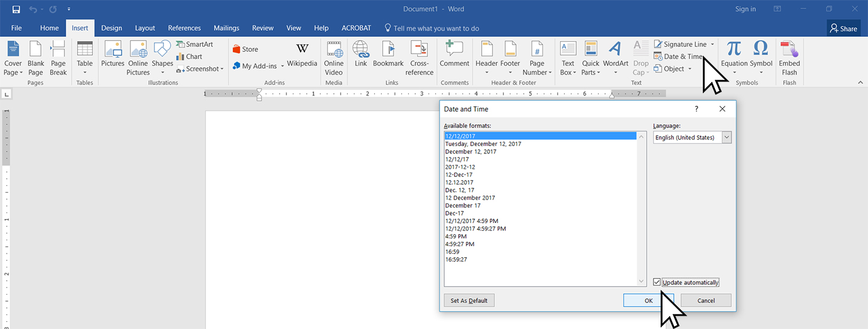Insert a Cross-reference
Image resolution: width=868 pixels, height=329 pixels.
tap(419, 59)
